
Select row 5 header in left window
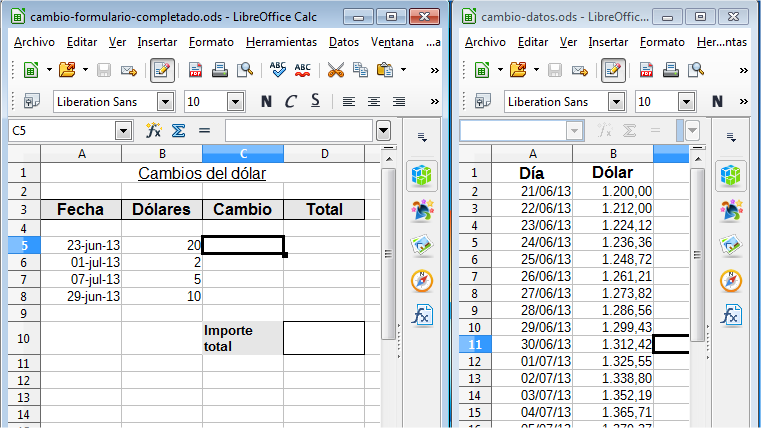pyautogui.click(x=24, y=246)
